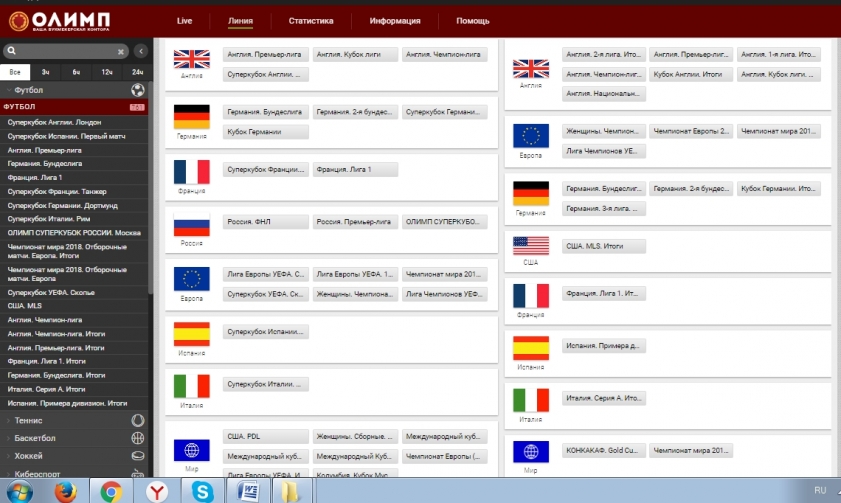841x503 pixels.
Task: Click the USA flag in right panel
Action: 530,246
